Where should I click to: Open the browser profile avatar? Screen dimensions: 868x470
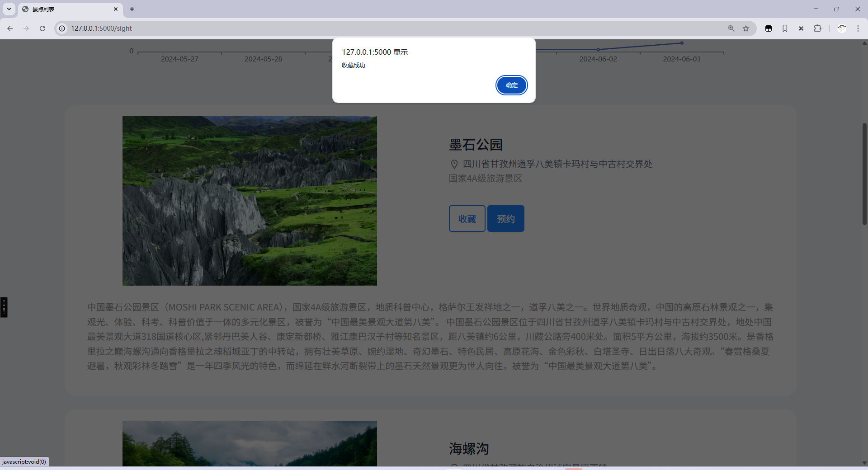point(842,28)
